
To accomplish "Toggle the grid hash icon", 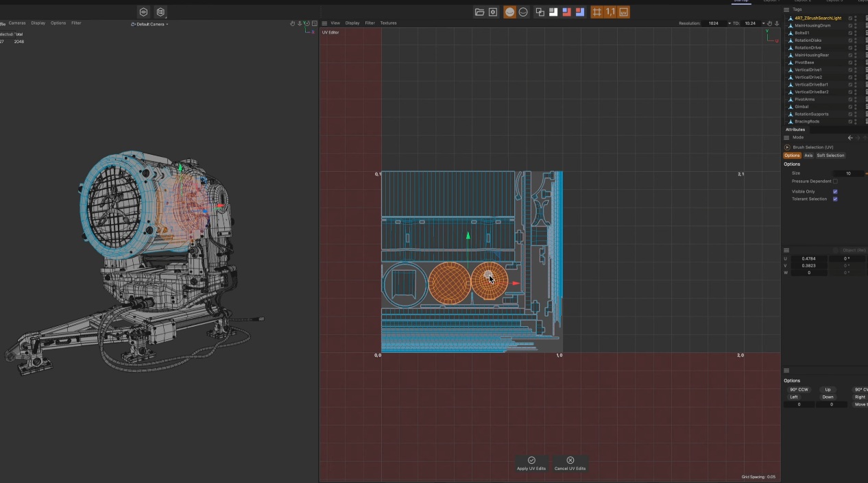I will point(597,12).
